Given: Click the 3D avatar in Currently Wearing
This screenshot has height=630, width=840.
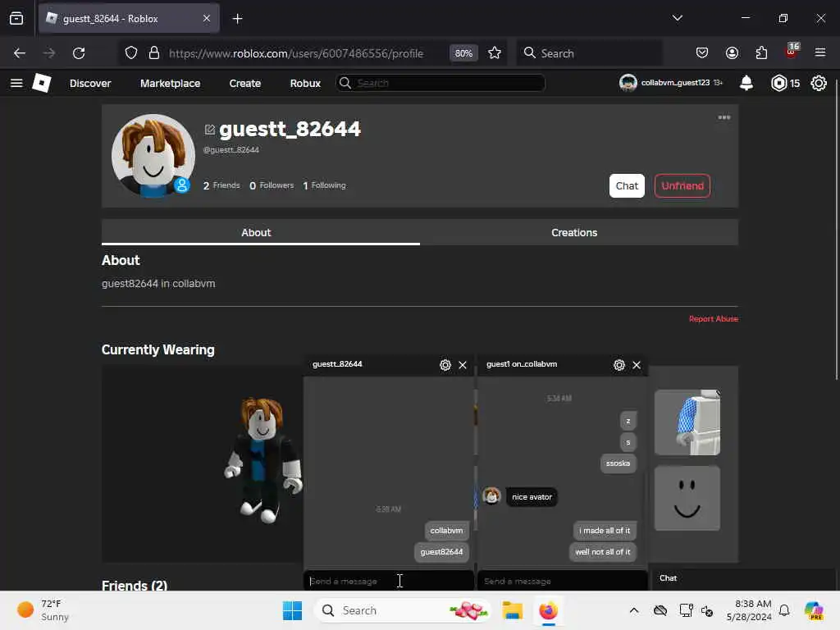Looking at the screenshot, I should 262,461.
